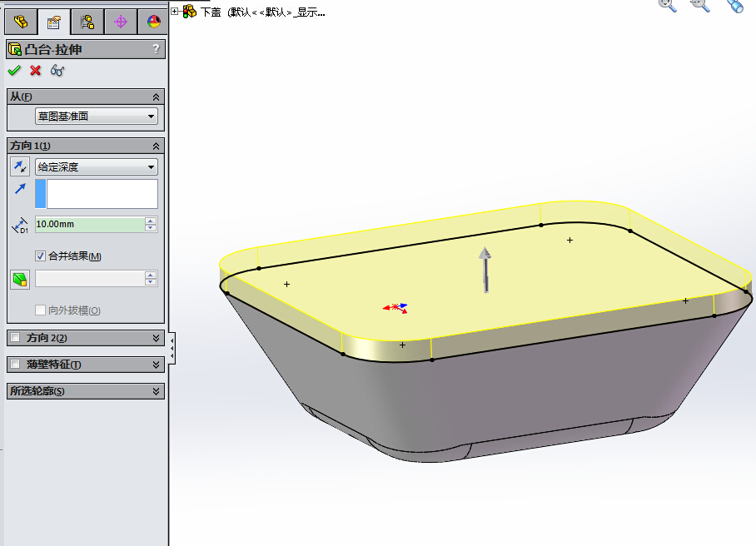Toggle the draft on/off button
Viewport: 756px width, 546px height.
[20, 280]
